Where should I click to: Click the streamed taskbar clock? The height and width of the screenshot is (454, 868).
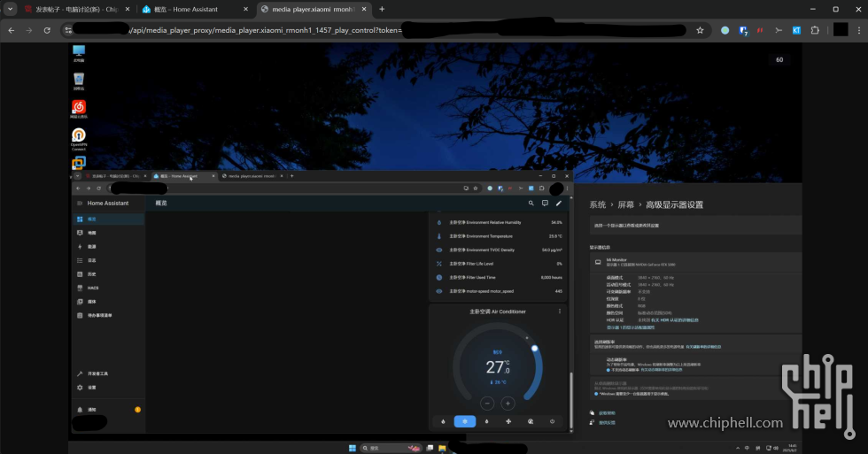click(x=792, y=448)
